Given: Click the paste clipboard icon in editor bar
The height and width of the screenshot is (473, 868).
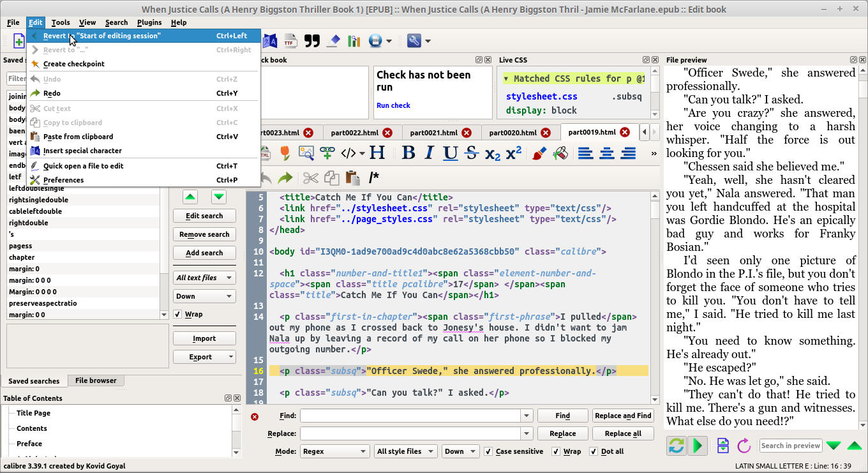Looking at the screenshot, I should click(x=352, y=177).
